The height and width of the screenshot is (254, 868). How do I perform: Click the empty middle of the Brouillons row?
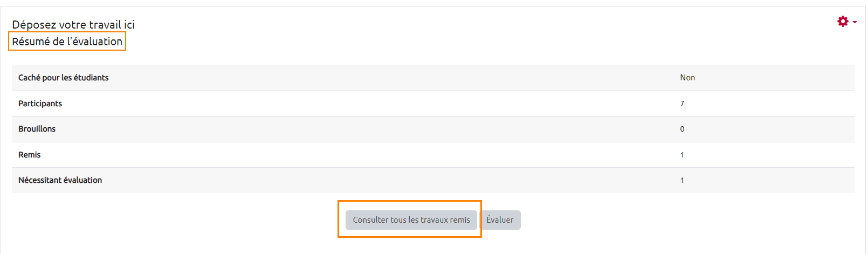pyautogui.click(x=377, y=129)
